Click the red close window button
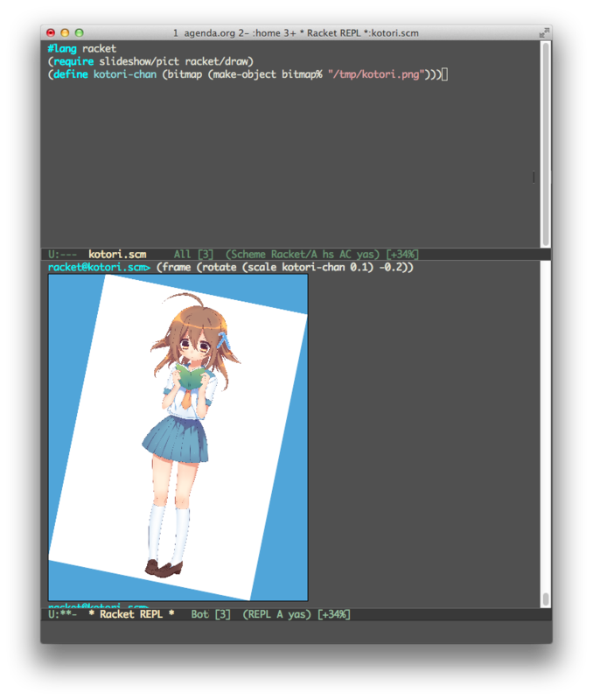The height and width of the screenshot is (700, 593). [x=51, y=32]
